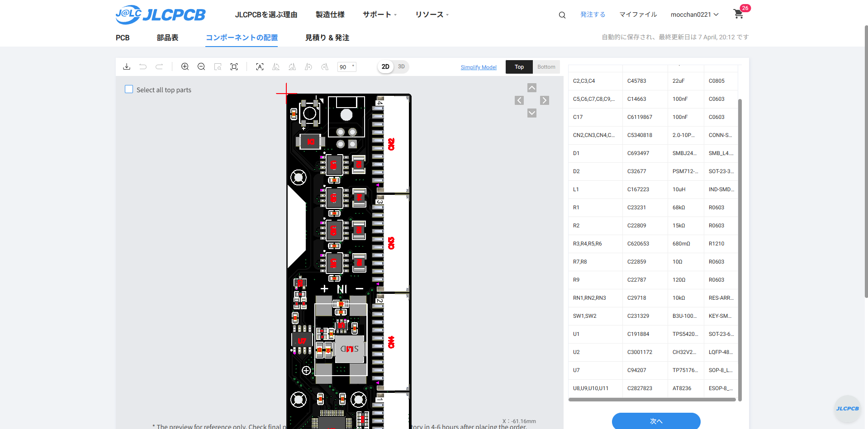
Task: Click the 発注する link
Action: coord(593,14)
